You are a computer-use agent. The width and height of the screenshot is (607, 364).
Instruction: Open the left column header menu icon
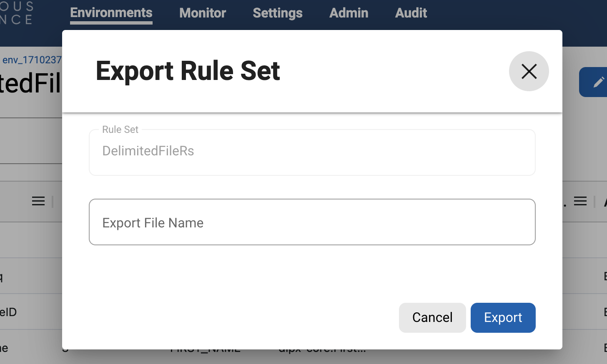tap(38, 201)
